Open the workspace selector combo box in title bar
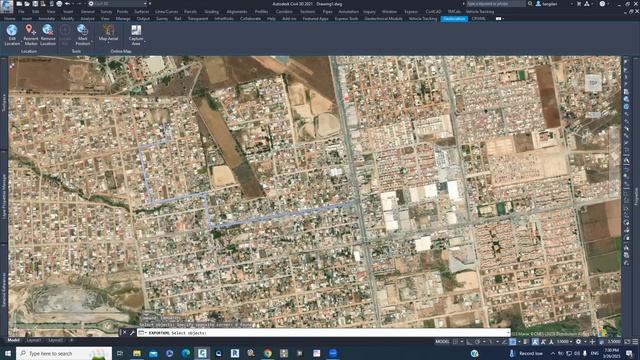This screenshot has width=640, height=360. [x=118, y=4]
